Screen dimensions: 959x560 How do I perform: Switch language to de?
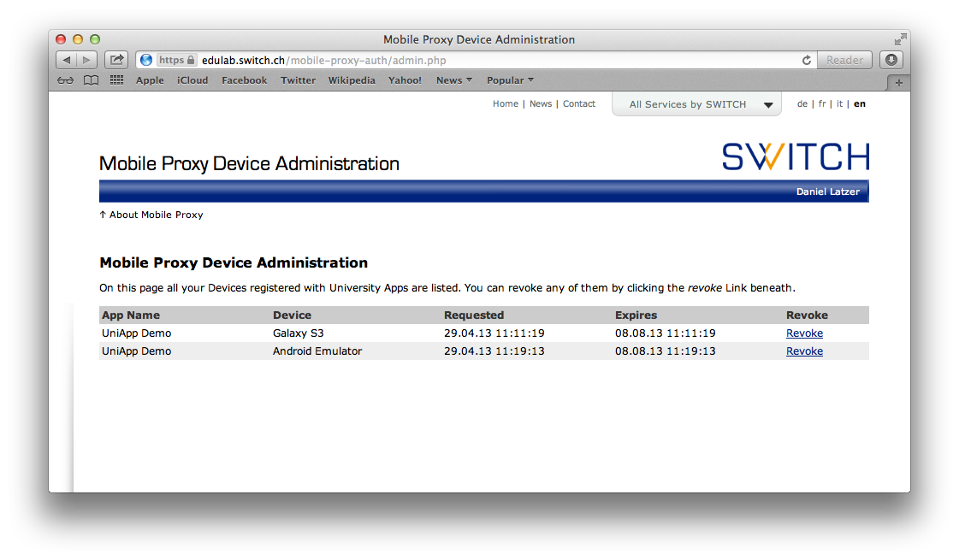(802, 104)
